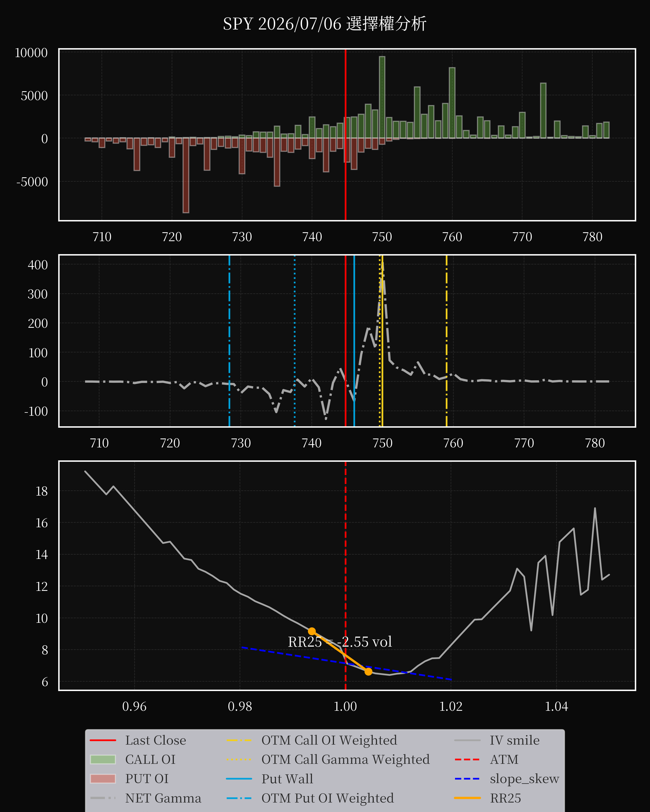The width and height of the screenshot is (650, 812).
Task: Click the tallest green call OI bar at strike 750
Action: pyautogui.click(x=382, y=97)
